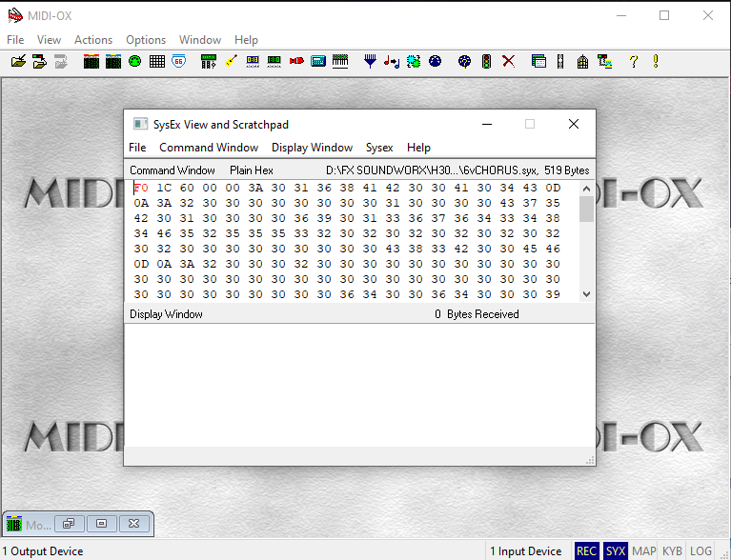Open the Command Window menu

point(209,148)
